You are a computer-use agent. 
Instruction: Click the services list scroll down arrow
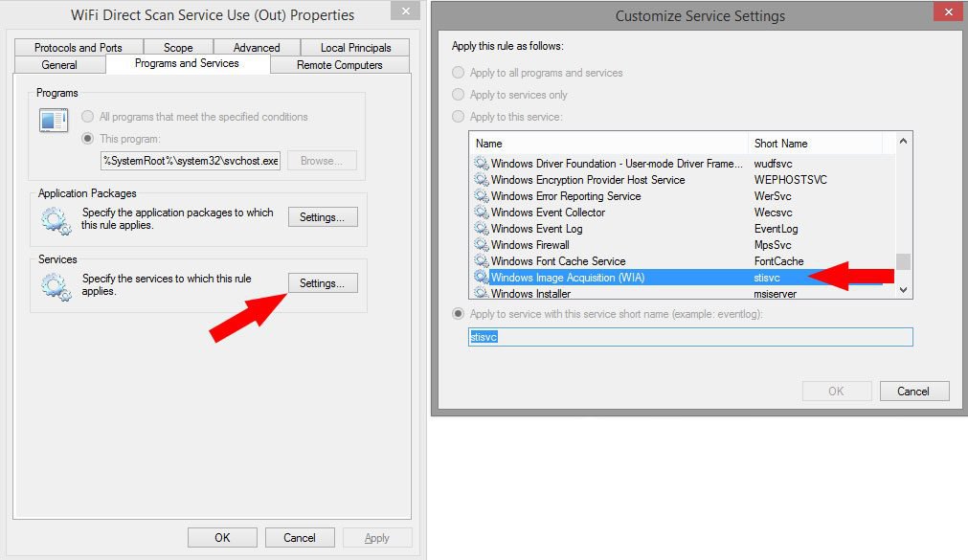click(903, 289)
